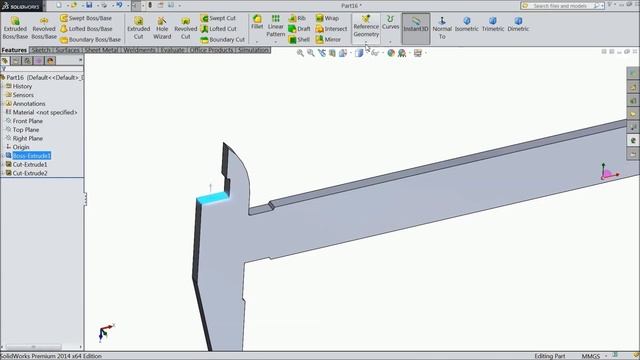Switch to the Office Products tab
640x360 pixels.
click(211, 50)
